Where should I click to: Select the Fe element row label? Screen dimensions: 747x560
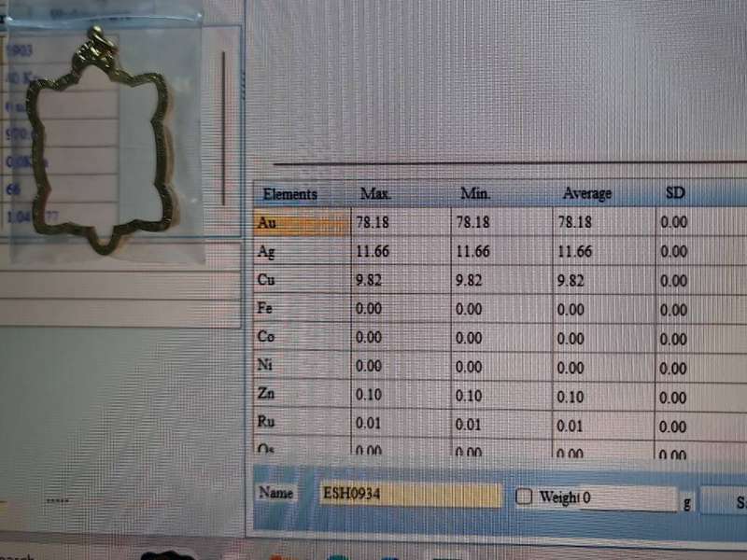pos(301,309)
